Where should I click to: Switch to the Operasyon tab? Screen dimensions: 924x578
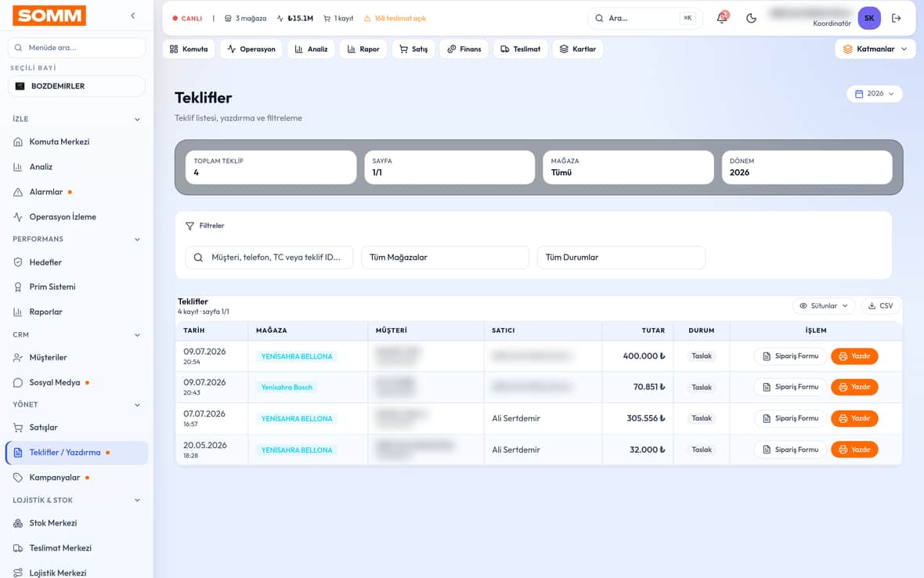251,49
